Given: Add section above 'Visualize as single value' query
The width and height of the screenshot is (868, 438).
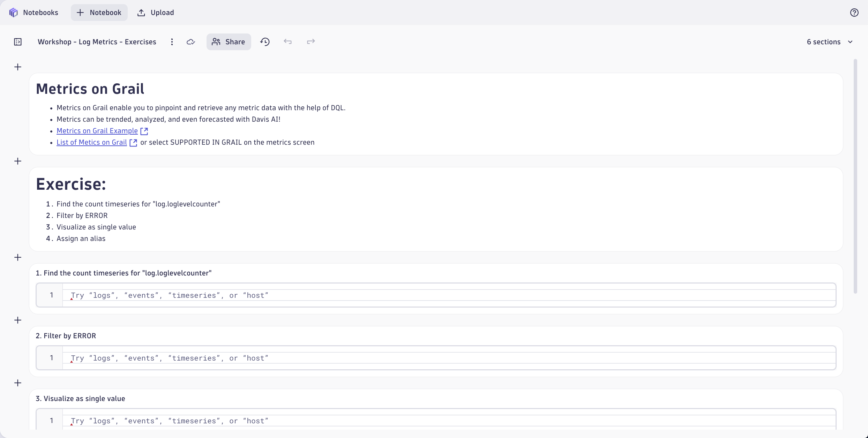Looking at the screenshot, I should 18,383.
